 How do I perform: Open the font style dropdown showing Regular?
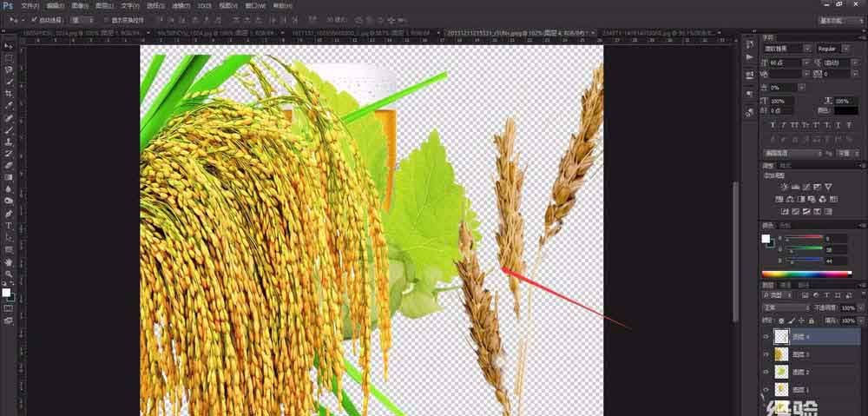[831, 49]
